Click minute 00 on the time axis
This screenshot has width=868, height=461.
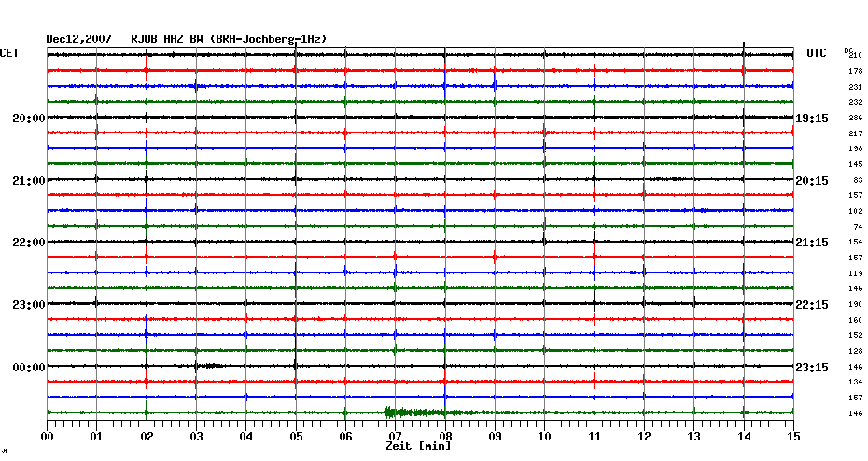(x=47, y=437)
